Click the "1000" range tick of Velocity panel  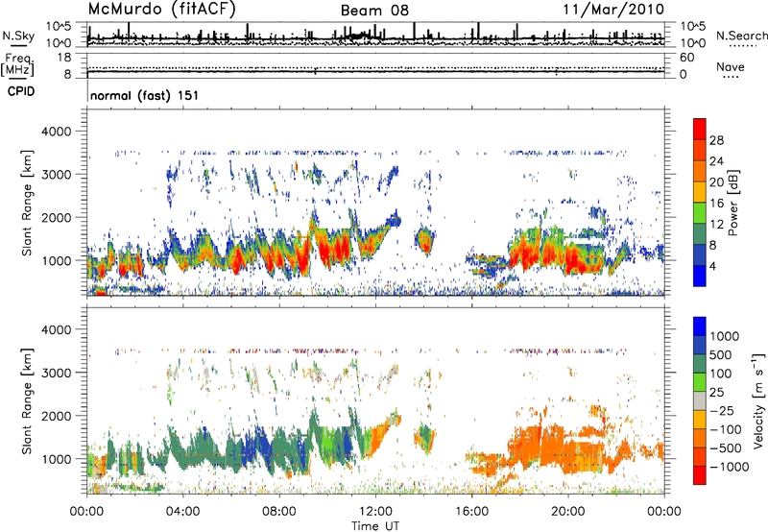tap(56, 459)
